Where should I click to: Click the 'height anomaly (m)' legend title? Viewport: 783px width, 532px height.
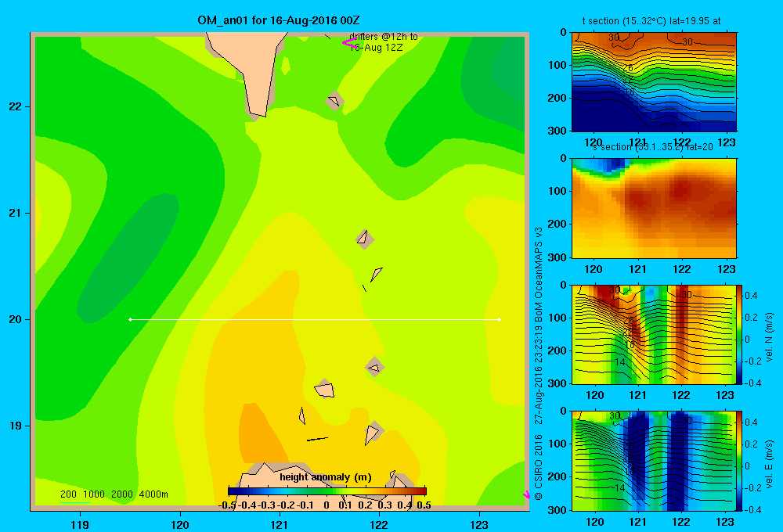click(326, 477)
